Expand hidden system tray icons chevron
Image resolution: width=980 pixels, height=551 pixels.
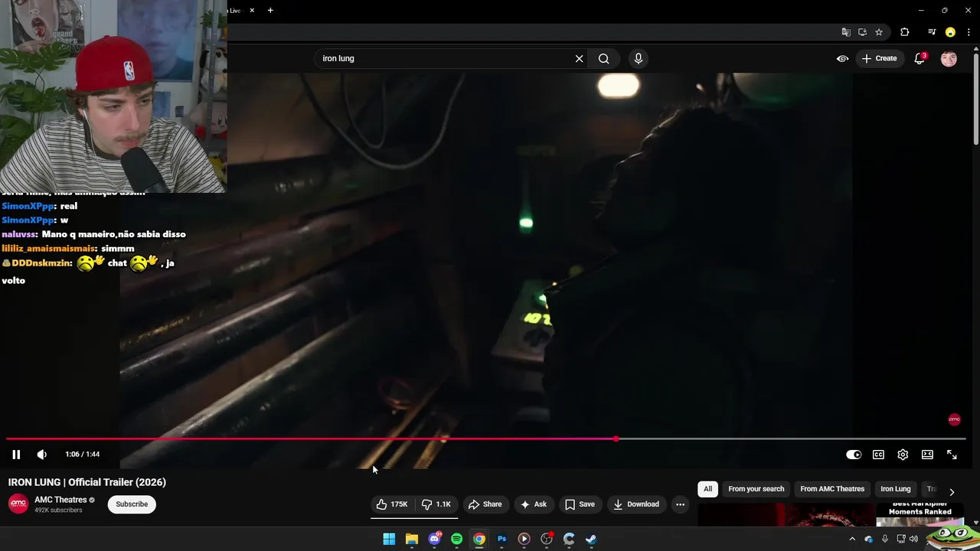pos(852,539)
